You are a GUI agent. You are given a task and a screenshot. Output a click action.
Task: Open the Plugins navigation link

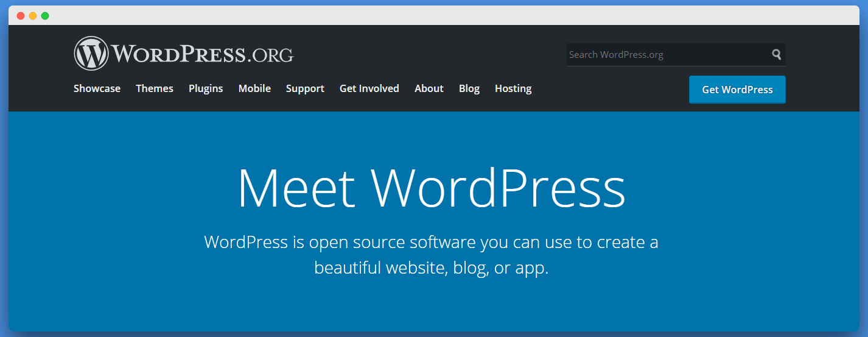click(x=206, y=88)
